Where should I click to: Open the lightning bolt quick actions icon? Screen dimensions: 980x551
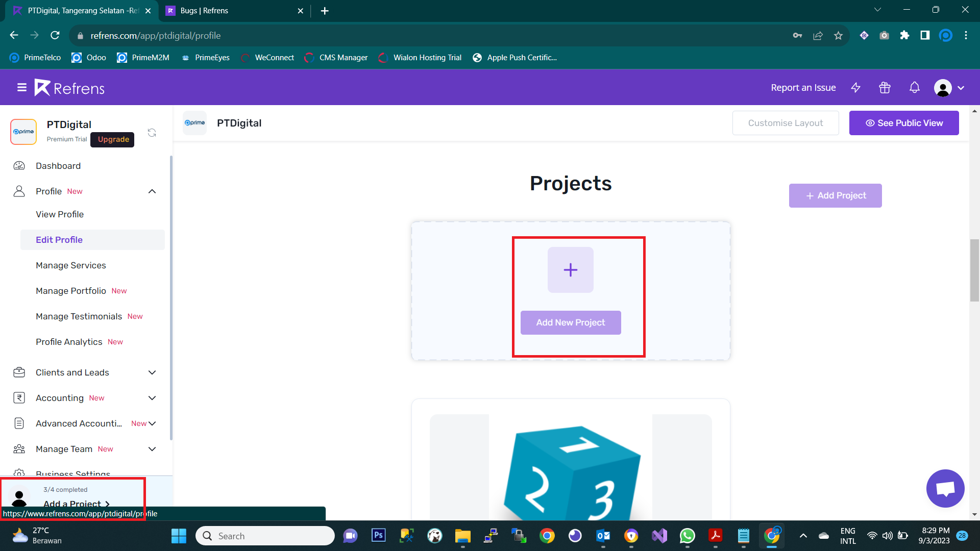[x=856, y=88]
